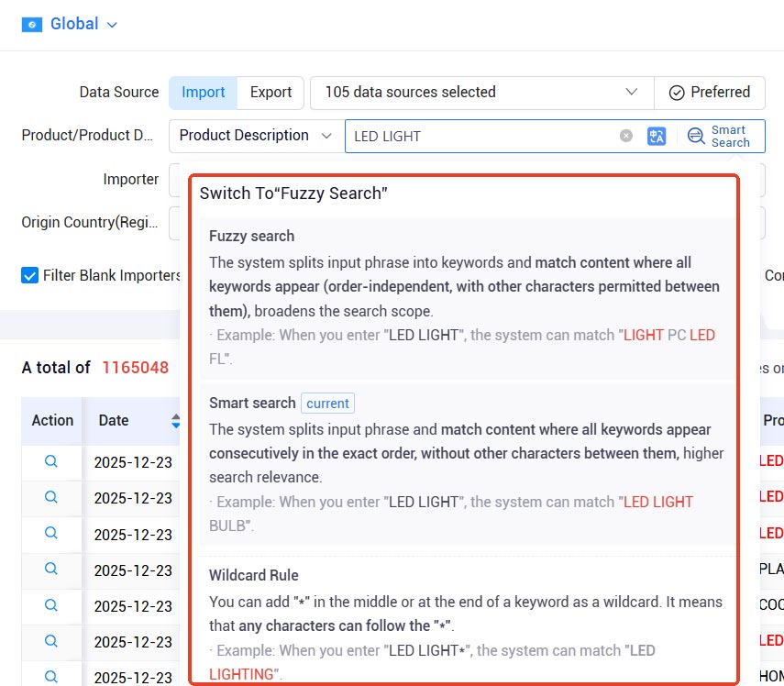Click the current tag next to Smart search
Screen dimensions: 784x686
click(327, 403)
